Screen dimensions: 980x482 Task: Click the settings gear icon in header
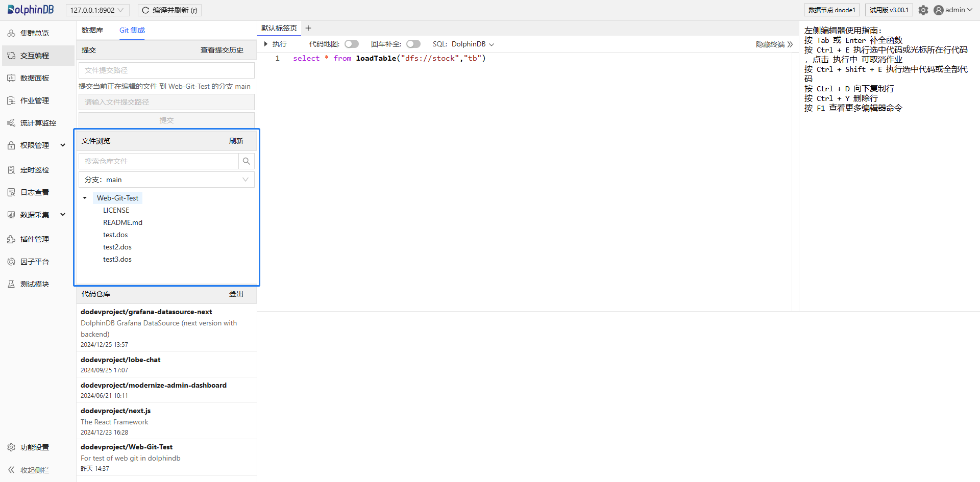pyautogui.click(x=923, y=10)
